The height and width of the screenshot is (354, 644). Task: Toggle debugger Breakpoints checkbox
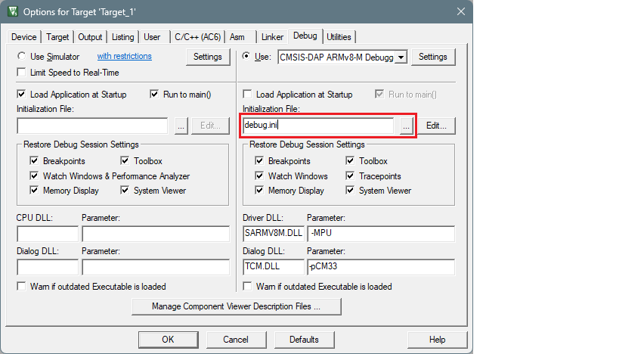pos(259,161)
